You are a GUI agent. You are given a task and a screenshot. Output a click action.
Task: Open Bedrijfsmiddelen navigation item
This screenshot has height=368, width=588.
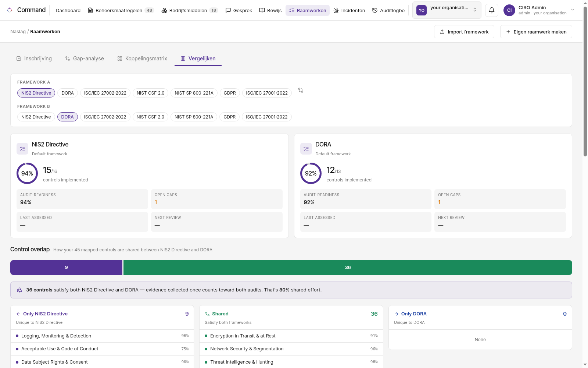pyautogui.click(x=190, y=10)
